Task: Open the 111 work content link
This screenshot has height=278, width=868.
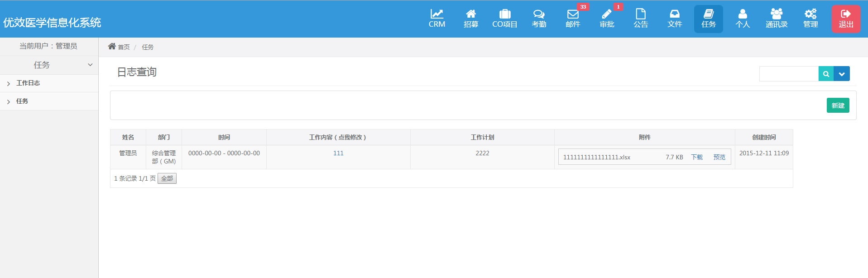Action: pos(338,153)
